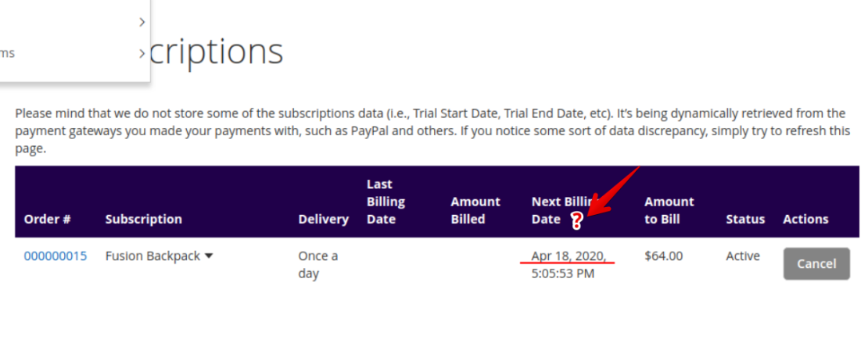Click the $64.00 amount to bill

click(x=663, y=255)
